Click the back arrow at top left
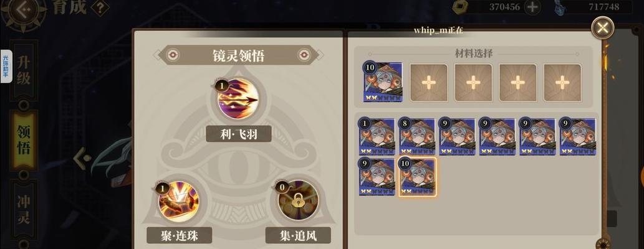 click(x=24, y=10)
